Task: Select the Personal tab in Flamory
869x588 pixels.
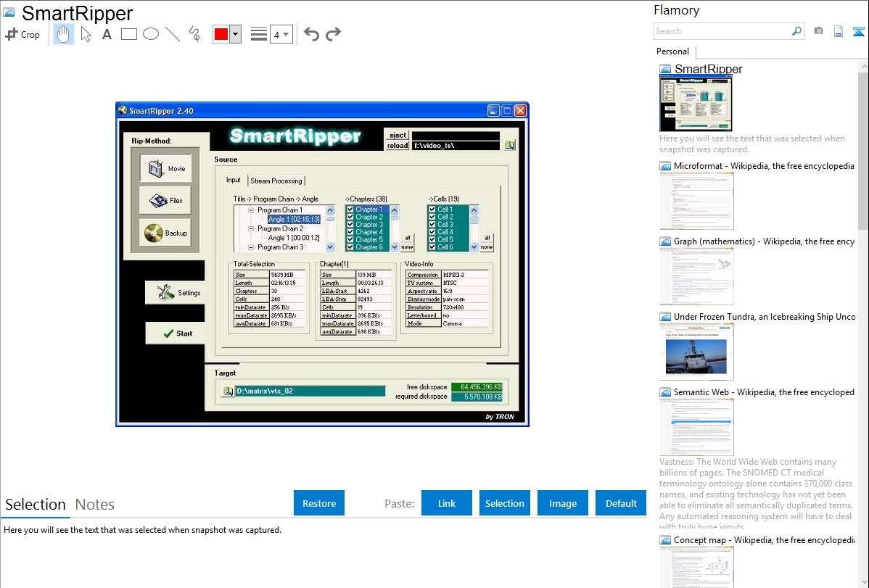Action: point(673,51)
